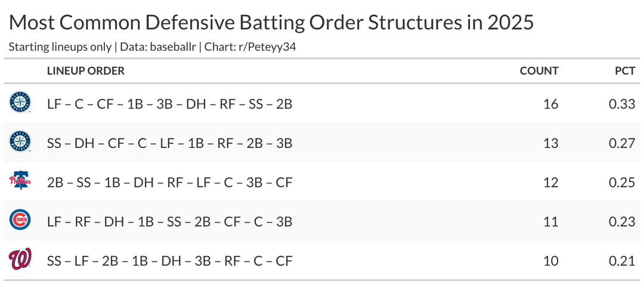Click the 0.33 percentage cell
Image resolution: width=644 pixels, height=284 pixels.
pyautogui.click(x=622, y=104)
